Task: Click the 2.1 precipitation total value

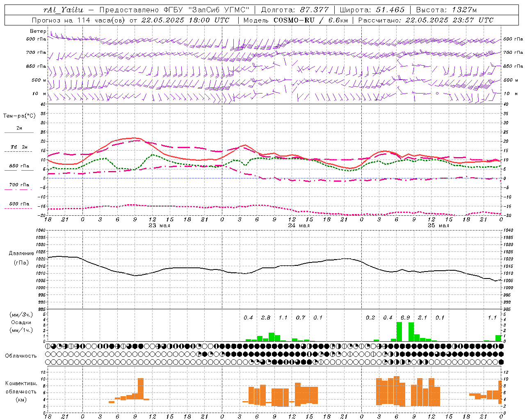Action: point(422,318)
